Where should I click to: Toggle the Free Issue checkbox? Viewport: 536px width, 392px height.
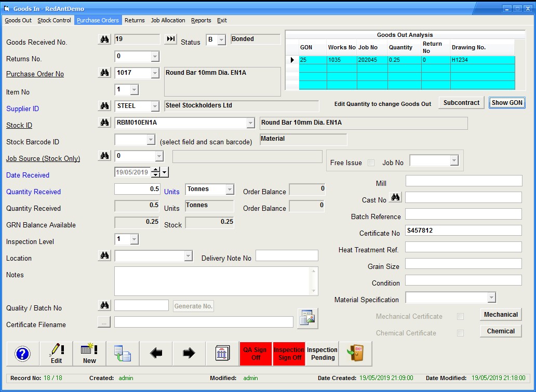click(371, 163)
